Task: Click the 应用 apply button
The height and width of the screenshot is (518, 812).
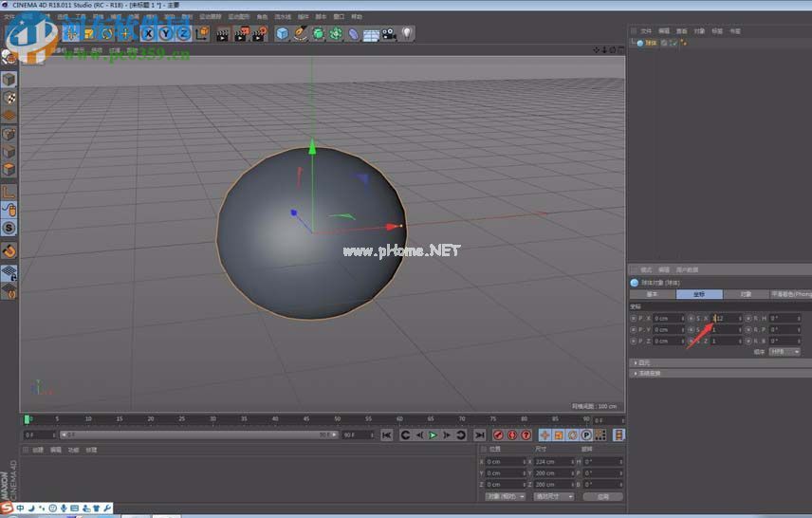Action: tap(602, 496)
